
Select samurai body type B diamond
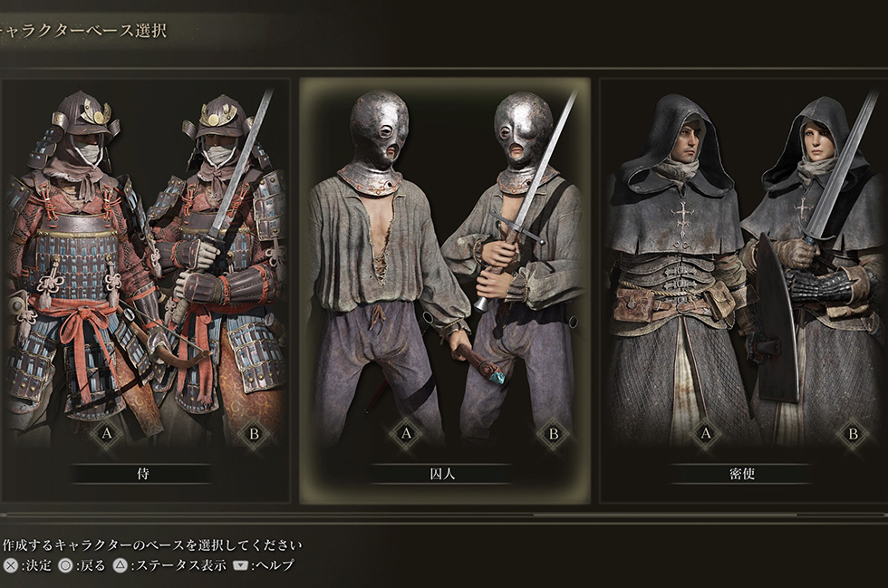click(255, 434)
